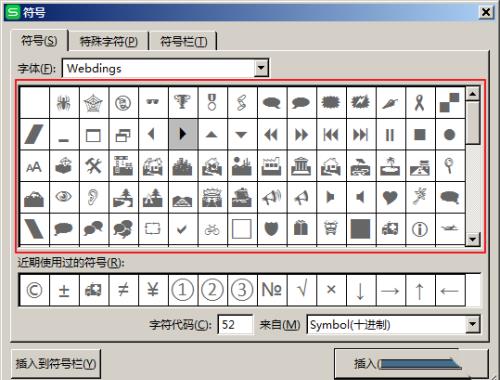Choose the down triangle symbol
500x380 pixels.
tap(242, 135)
